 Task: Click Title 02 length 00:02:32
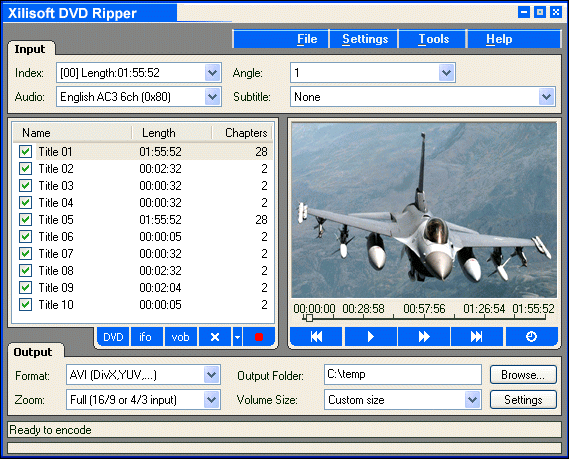[x=160, y=169]
